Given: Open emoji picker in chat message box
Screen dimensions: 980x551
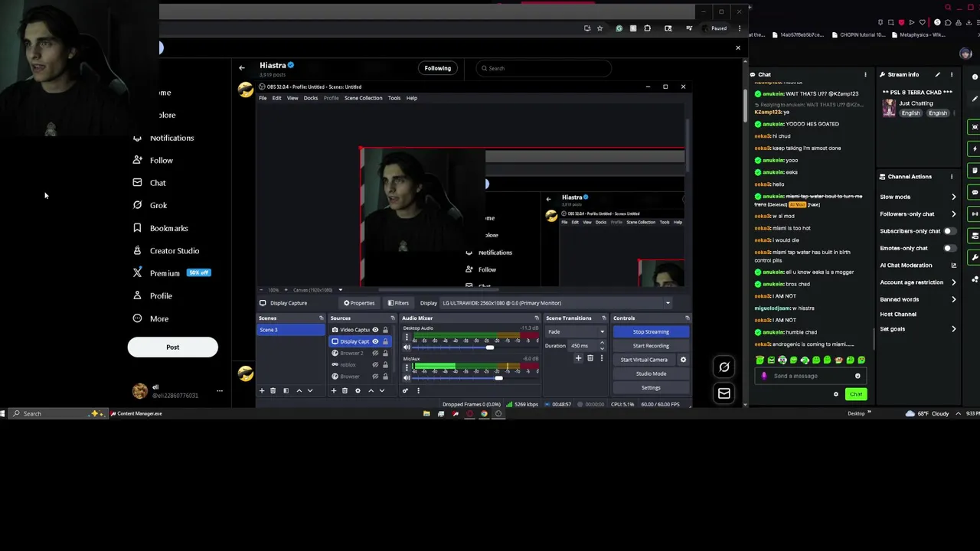Looking at the screenshot, I should (857, 376).
